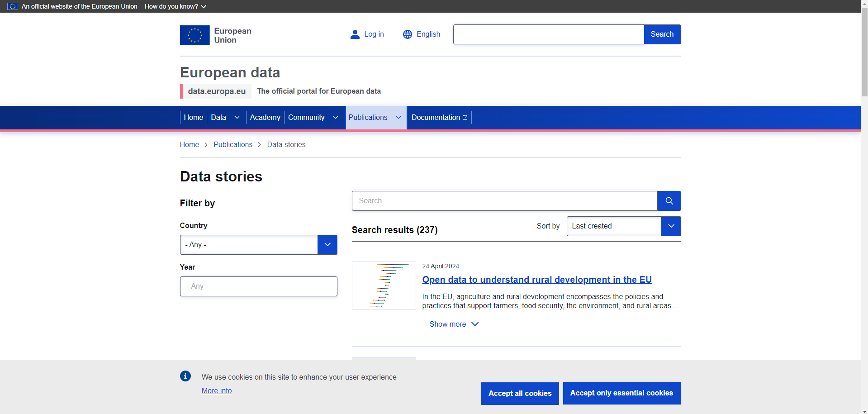The width and height of the screenshot is (868, 414).
Task: Change language via English link
Action: coord(428,34)
